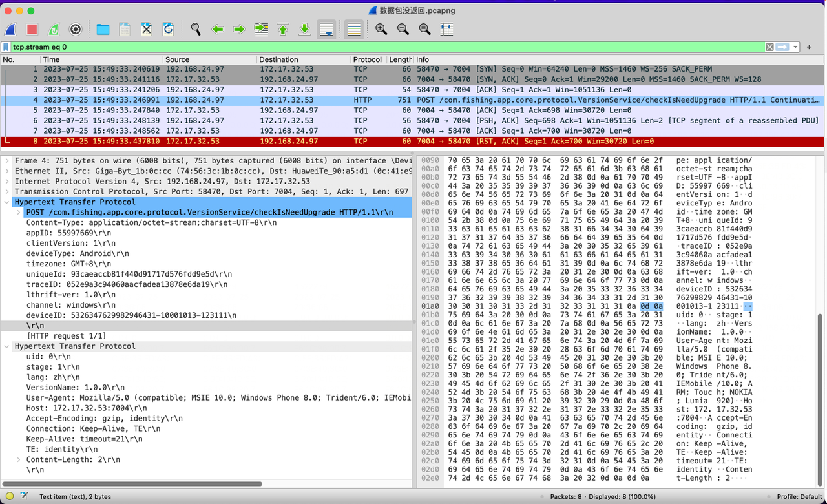
Task: Click the Profile: Default status entry
Action: (x=800, y=496)
